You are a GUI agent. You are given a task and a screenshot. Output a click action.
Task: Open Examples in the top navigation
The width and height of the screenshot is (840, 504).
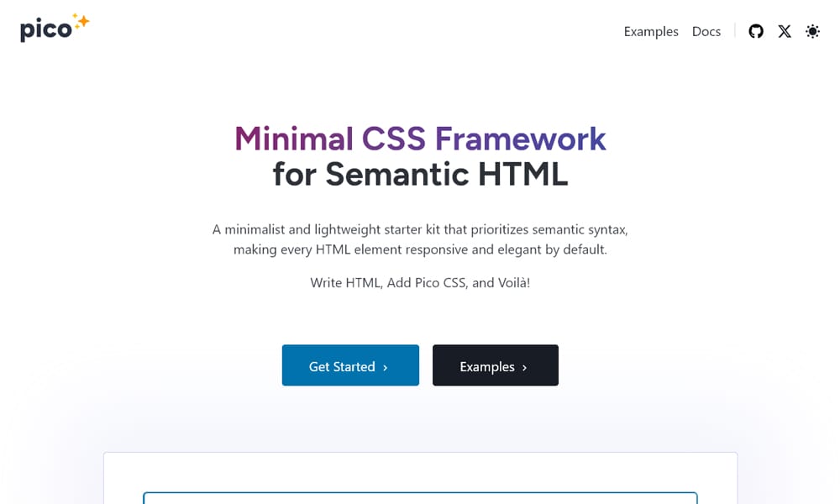pyautogui.click(x=651, y=32)
